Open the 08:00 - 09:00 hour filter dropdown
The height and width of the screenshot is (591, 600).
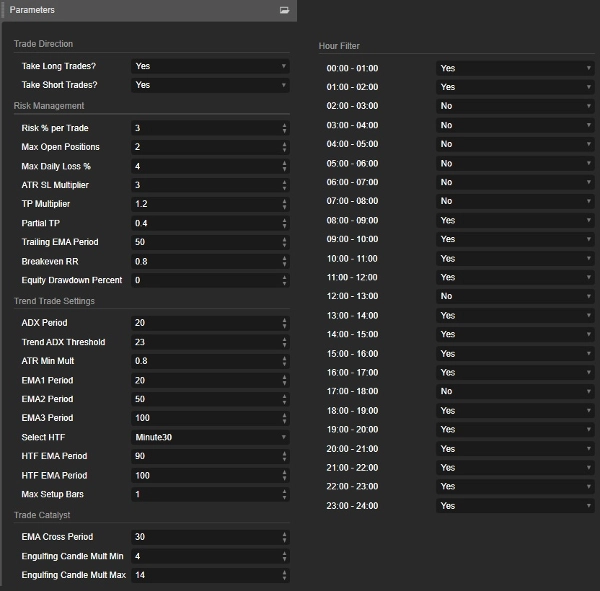(515, 220)
